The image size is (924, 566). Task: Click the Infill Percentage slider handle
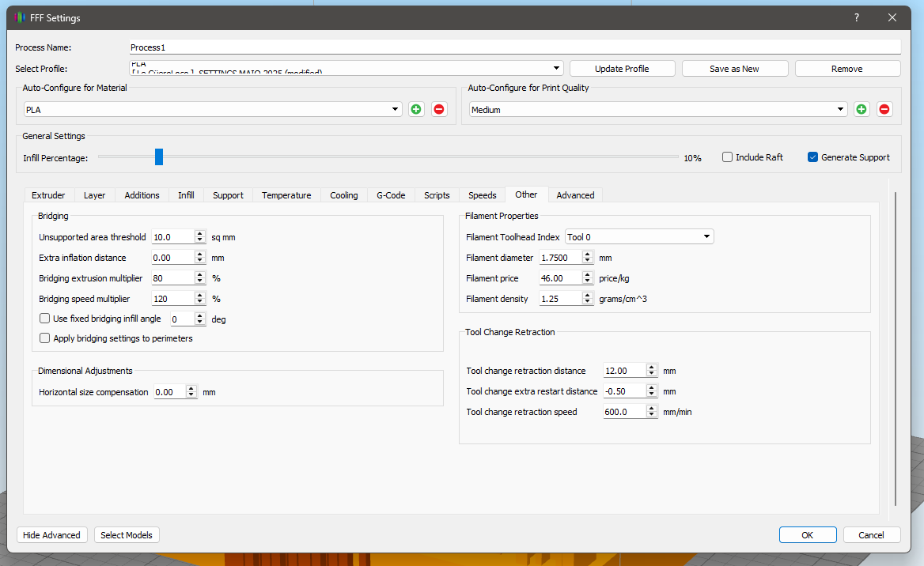click(x=159, y=157)
